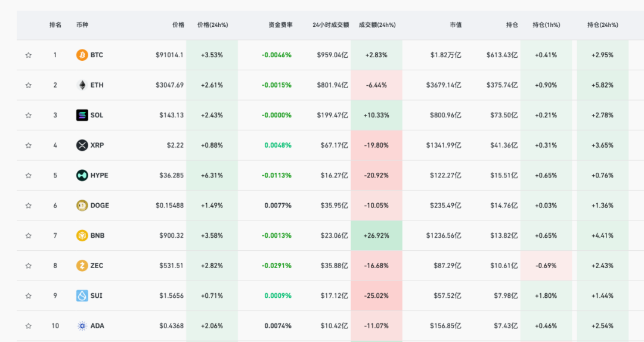Viewport: 644px width, 342px height.
Task: Click BNB's green +26.92% volume cell
Action: click(376, 235)
